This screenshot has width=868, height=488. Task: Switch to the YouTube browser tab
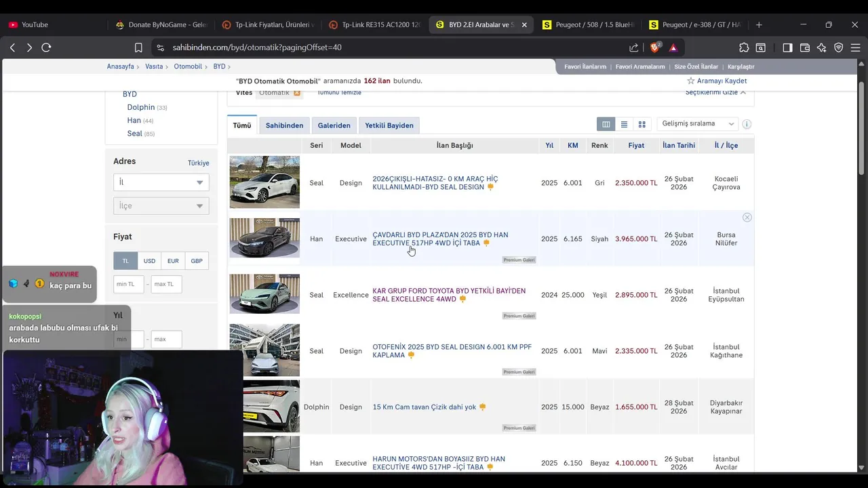click(53, 24)
